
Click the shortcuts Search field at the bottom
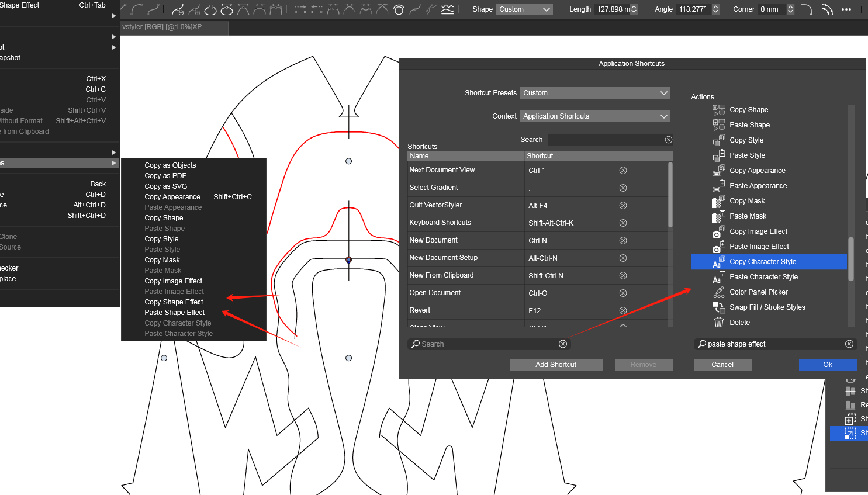[x=489, y=344]
